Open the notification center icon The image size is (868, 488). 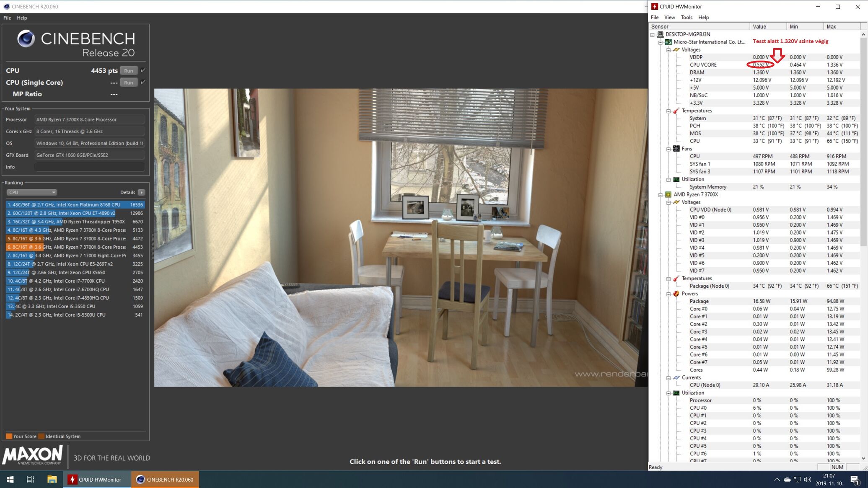855,480
